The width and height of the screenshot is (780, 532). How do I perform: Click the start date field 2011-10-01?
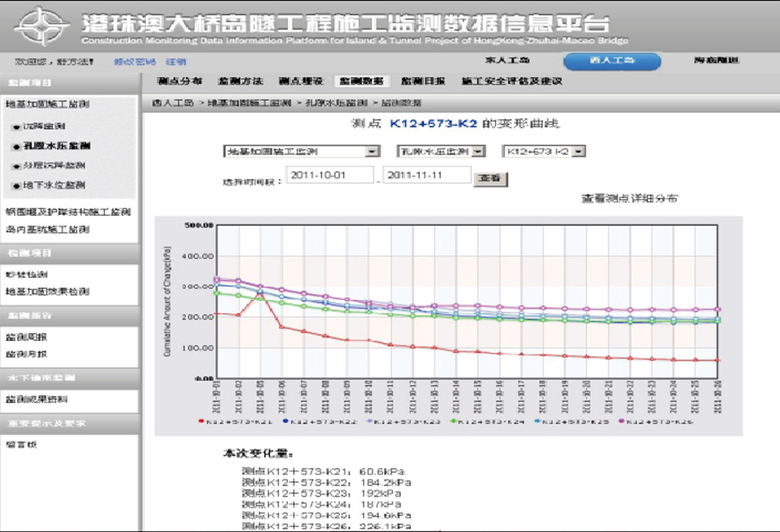point(330,175)
